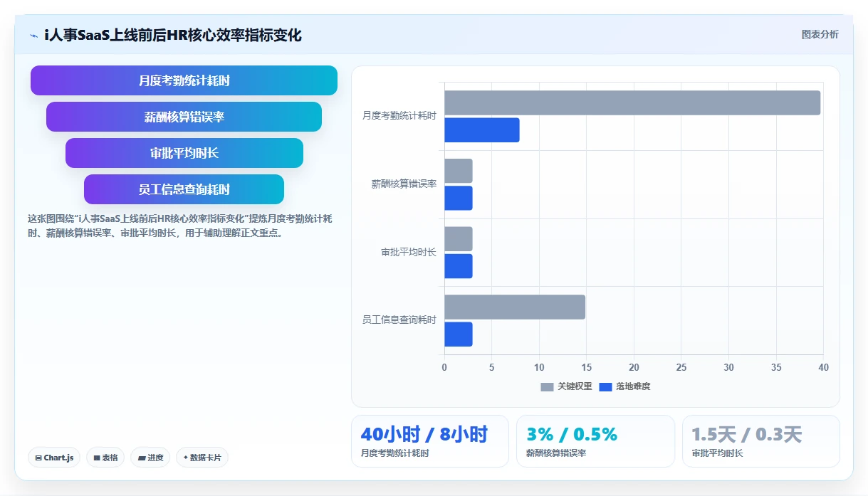This screenshot has height=496, width=868.
Task: Click the 40小时 / 8小时 stat value
Action: click(424, 434)
